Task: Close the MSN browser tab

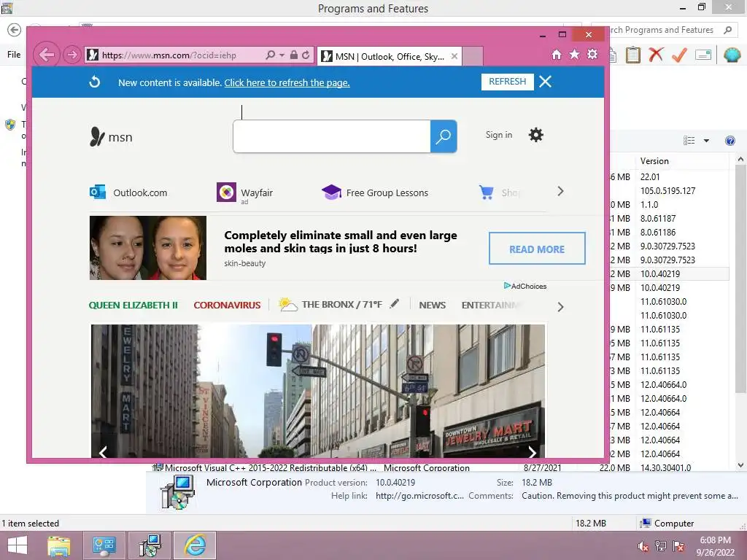Action: [454, 56]
